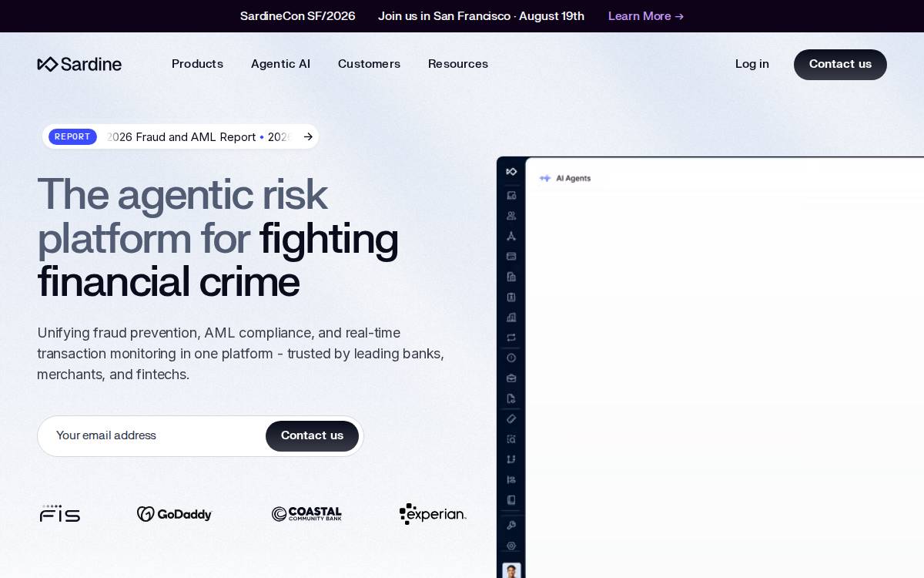Click Learn More in the top banner
Viewport: 924px width, 578px height.
(646, 16)
